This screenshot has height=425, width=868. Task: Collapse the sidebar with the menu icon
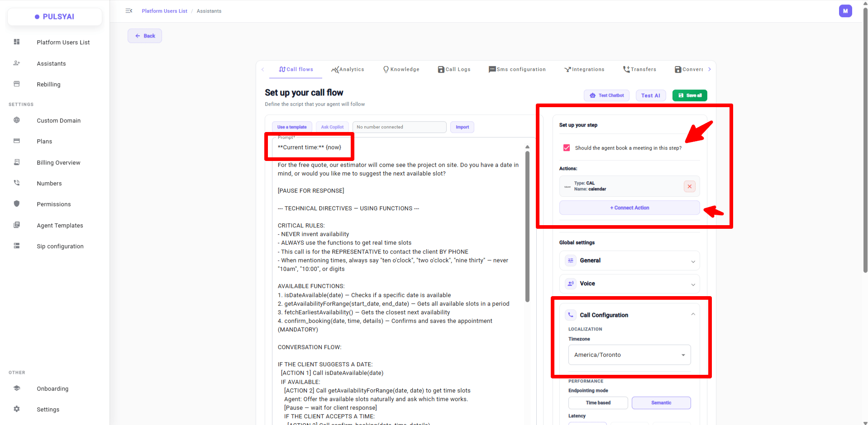129,11
